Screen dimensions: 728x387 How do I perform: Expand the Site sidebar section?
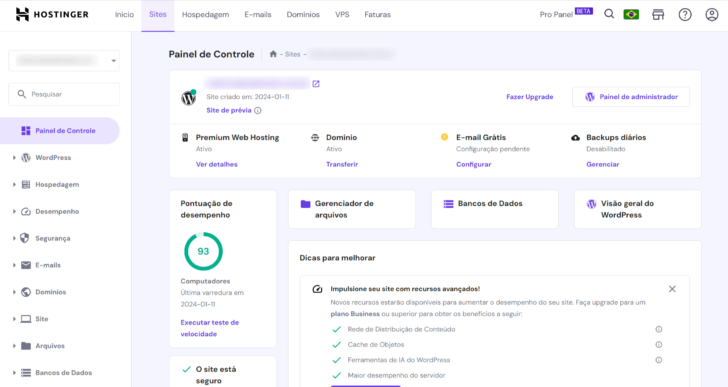coord(14,319)
